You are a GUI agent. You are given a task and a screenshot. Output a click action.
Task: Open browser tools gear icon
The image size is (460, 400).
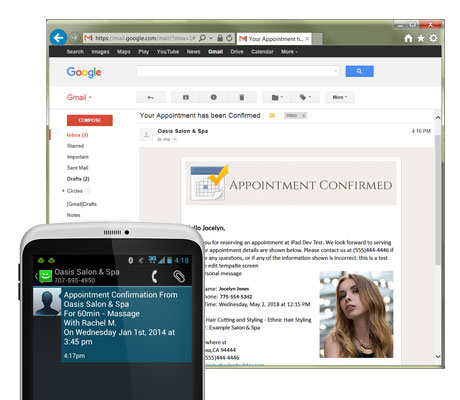tap(433, 38)
